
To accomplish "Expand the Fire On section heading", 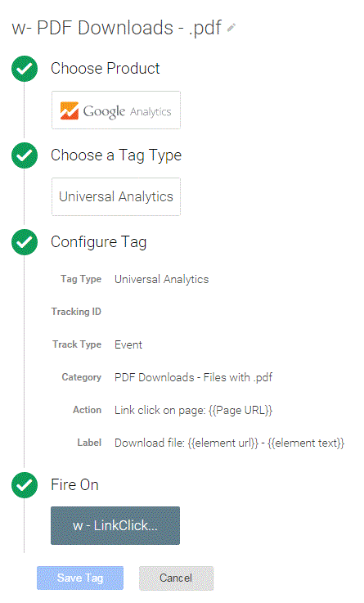I will [x=75, y=484].
